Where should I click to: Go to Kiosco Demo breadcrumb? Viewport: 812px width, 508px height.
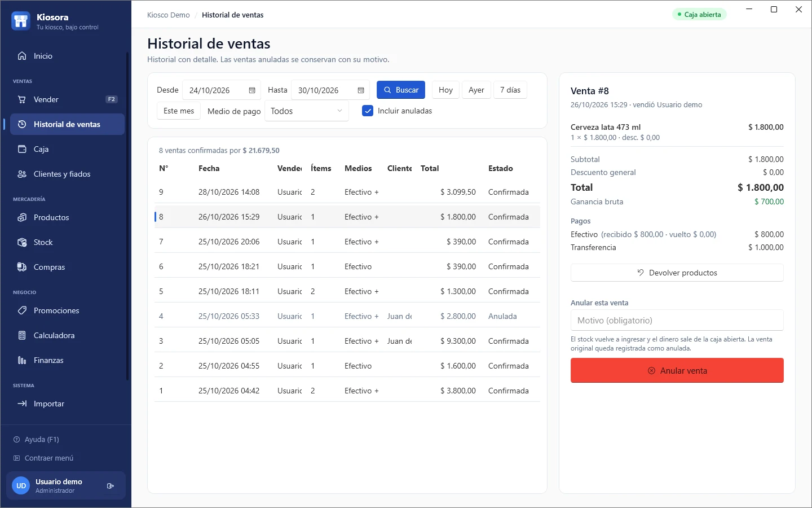[x=169, y=15]
